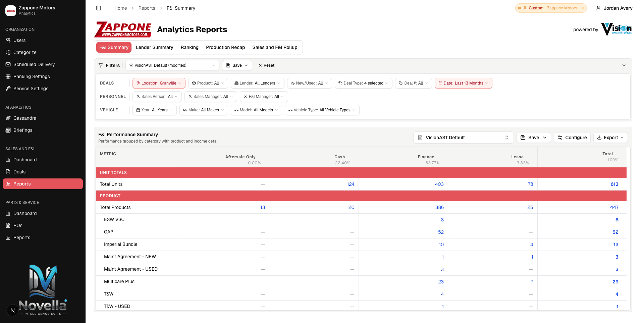Viewport: 644px width, 323px height.
Task: Go to Home breadcrumb
Action: coord(120,8)
